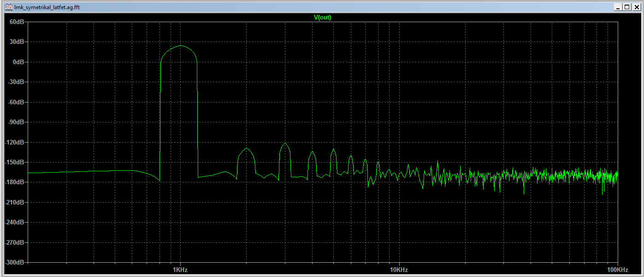Image resolution: width=644 pixels, height=277 pixels.
Task: Click the -180dB axis label
Action: [x=15, y=182]
